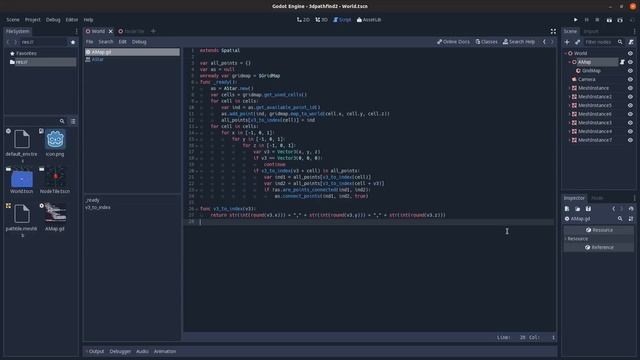640x360 pixels.
Task: Open Inspector object properties tools icon
Action: click(x=631, y=219)
